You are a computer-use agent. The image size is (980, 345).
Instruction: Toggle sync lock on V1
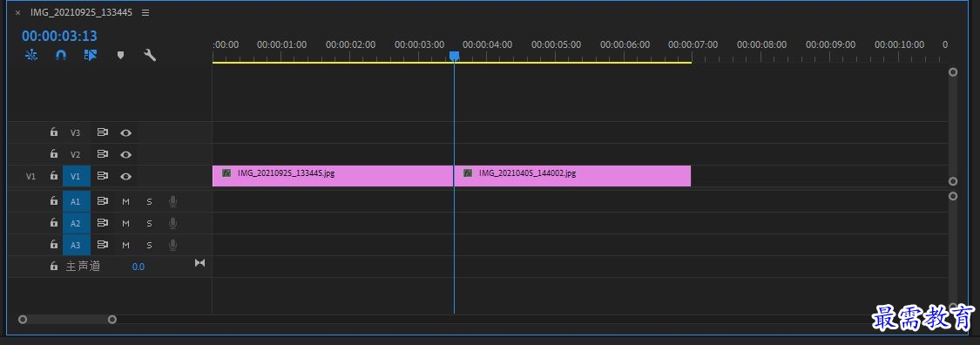click(x=103, y=176)
